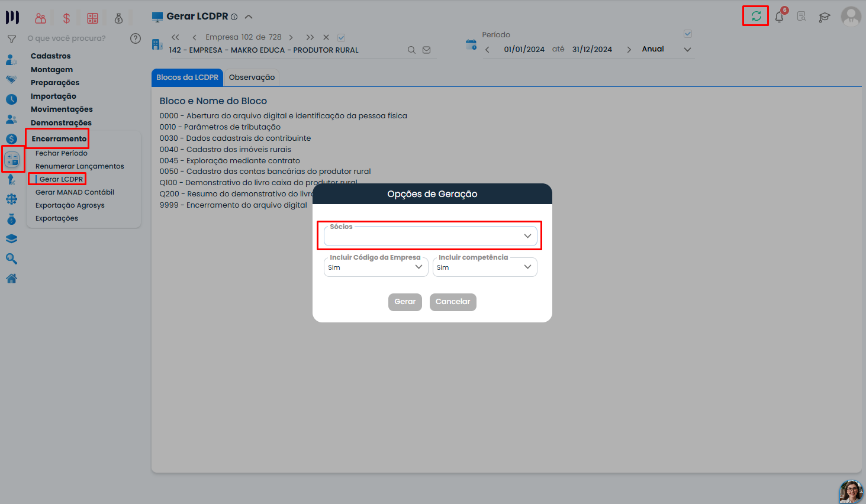
Task: Advance to the next period arrow
Action: point(629,50)
